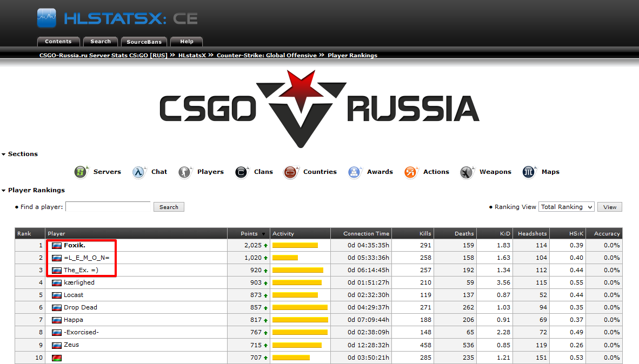Sort table by Kills column header

coord(425,234)
